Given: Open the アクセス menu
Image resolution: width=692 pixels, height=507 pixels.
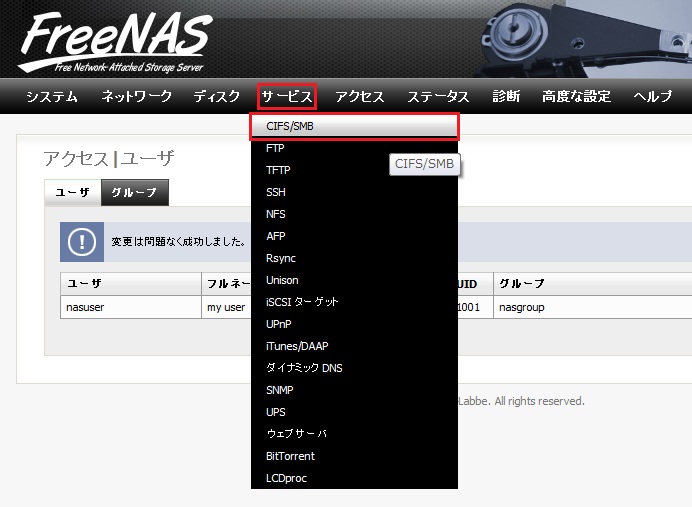Looking at the screenshot, I should (360, 96).
